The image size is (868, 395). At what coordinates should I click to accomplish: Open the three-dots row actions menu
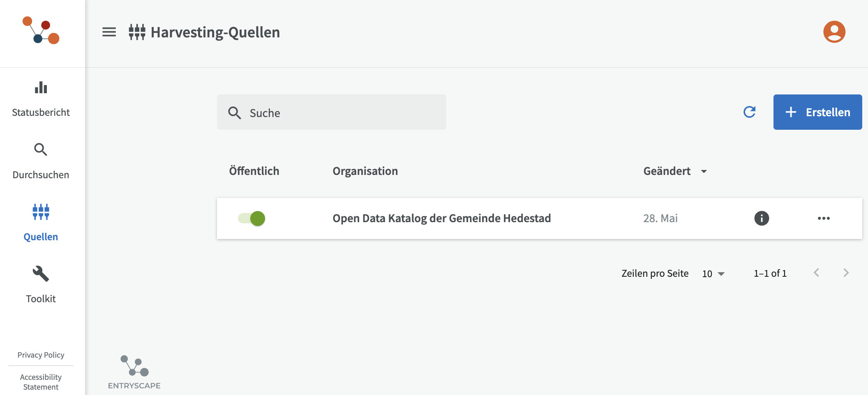tap(824, 218)
